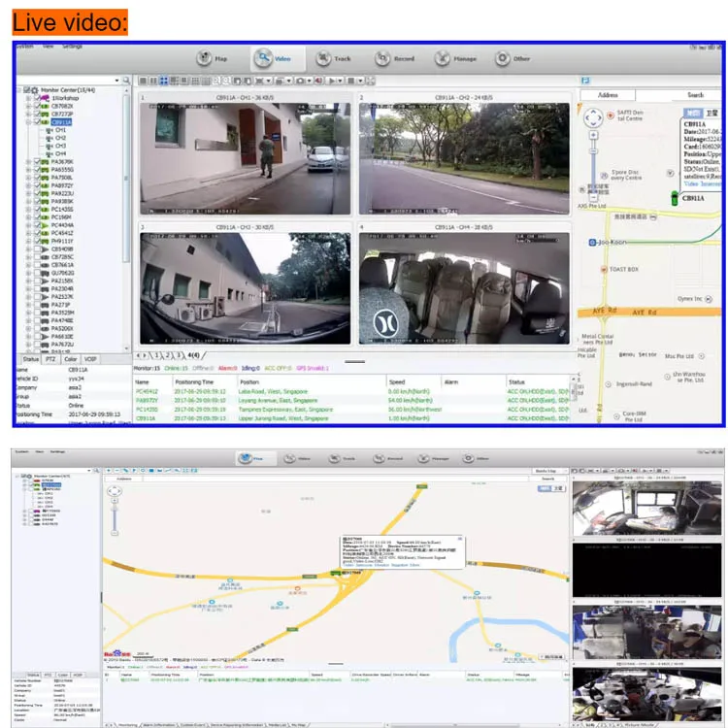Click the device tree search magnifier
The image size is (728, 728).
click(x=126, y=81)
